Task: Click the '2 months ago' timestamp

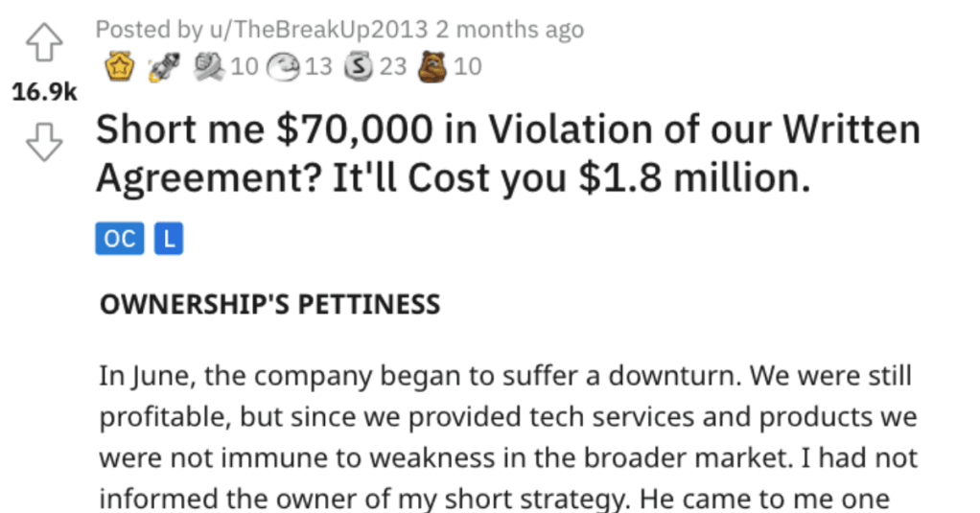Action: [510, 30]
